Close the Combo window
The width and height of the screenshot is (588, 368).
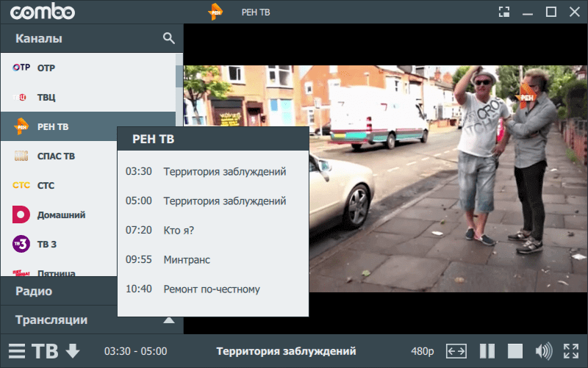pos(575,12)
